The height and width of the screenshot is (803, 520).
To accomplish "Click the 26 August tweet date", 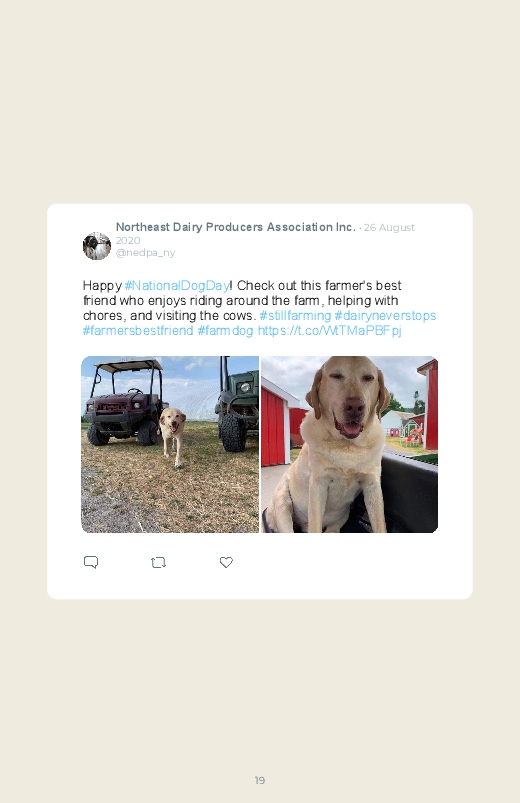I will pos(389,227).
